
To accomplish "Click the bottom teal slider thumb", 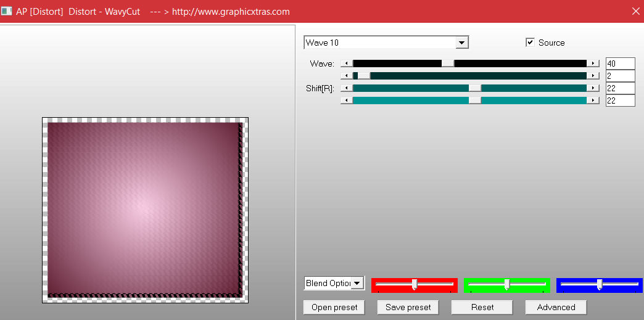I will pos(475,101).
